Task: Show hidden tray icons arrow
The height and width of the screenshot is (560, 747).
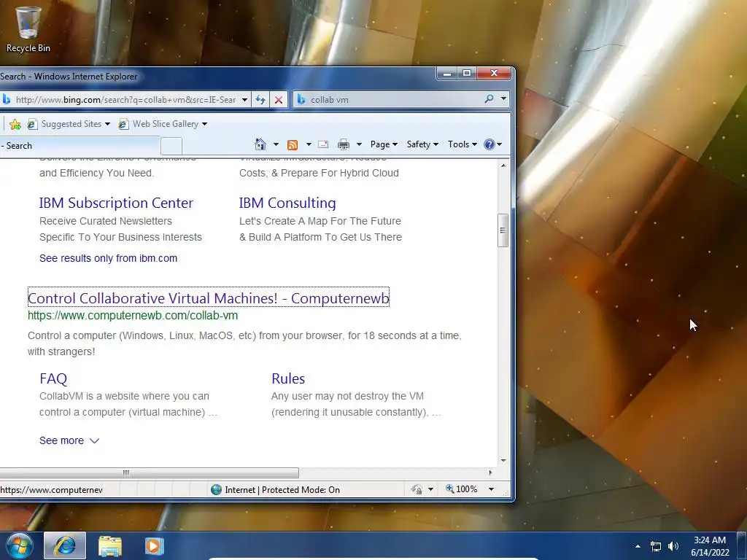Action: point(638,546)
